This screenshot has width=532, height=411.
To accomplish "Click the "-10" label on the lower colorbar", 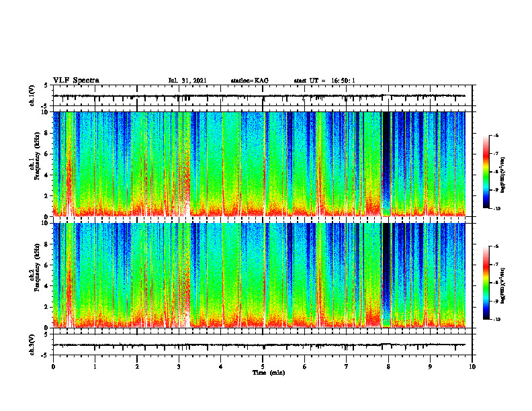I will pyautogui.click(x=496, y=320).
